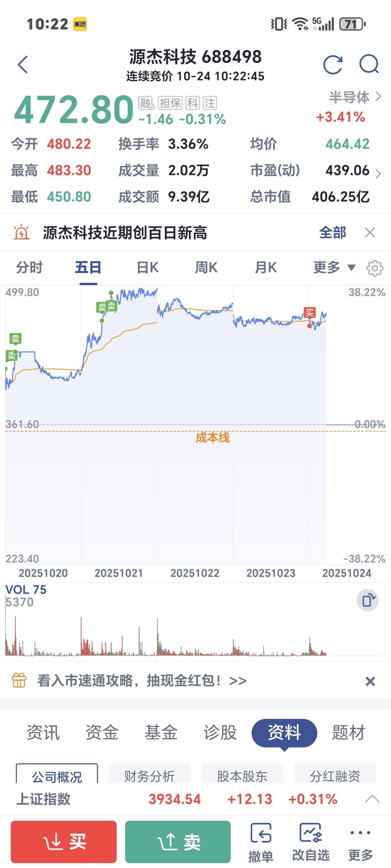The image size is (391, 868).
Task: Switch to the 日K tab
Action: click(x=148, y=268)
